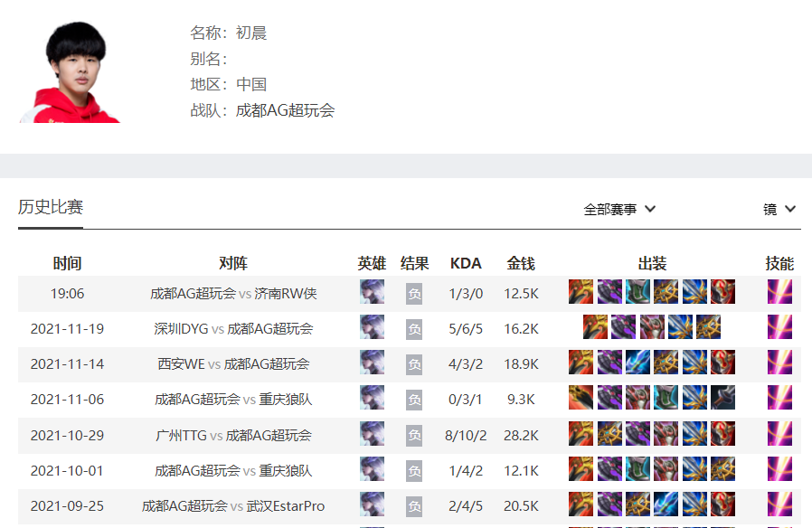Open 2021-10-01 match vs 重庆狼队
This screenshot has height=528, width=812.
pyautogui.click(x=233, y=470)
